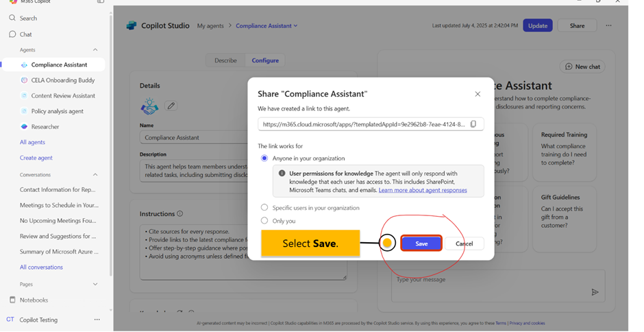644x332 pixels.
Task: Click the Name input field
Action: click(x=194, y=137)
